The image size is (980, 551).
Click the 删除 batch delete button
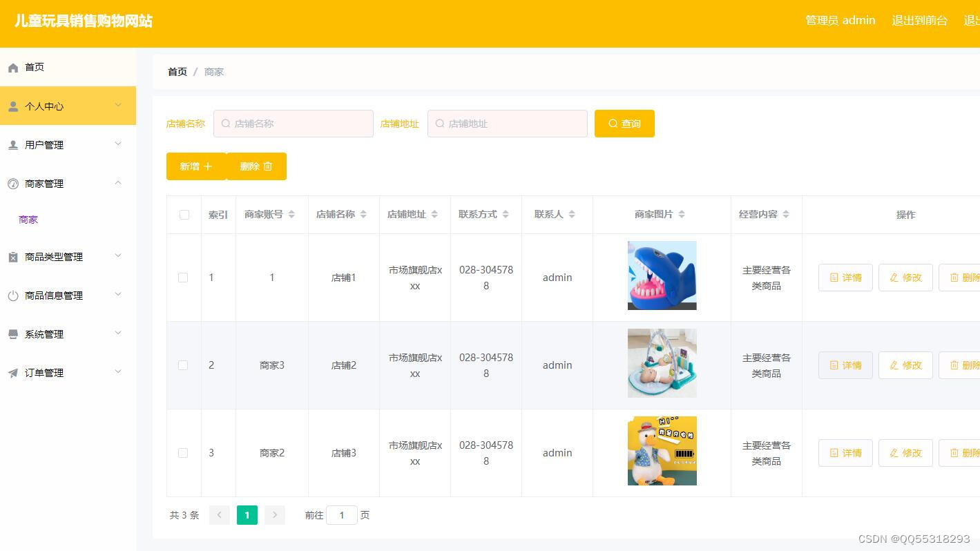(256, 166)
